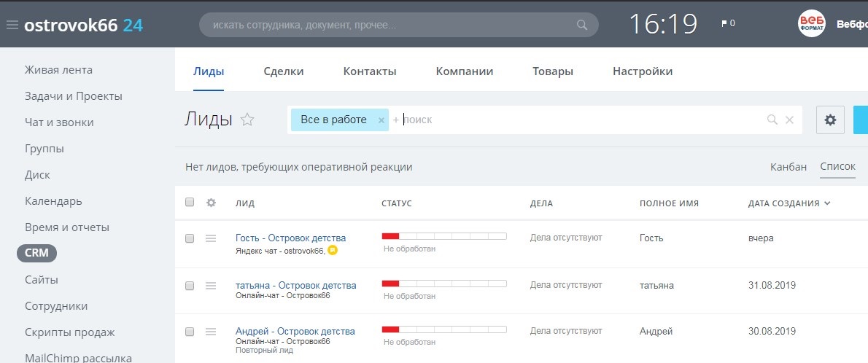Click the magnifier icon in top search bar
This screenshot has width=868, height=363.
(581, 25)
